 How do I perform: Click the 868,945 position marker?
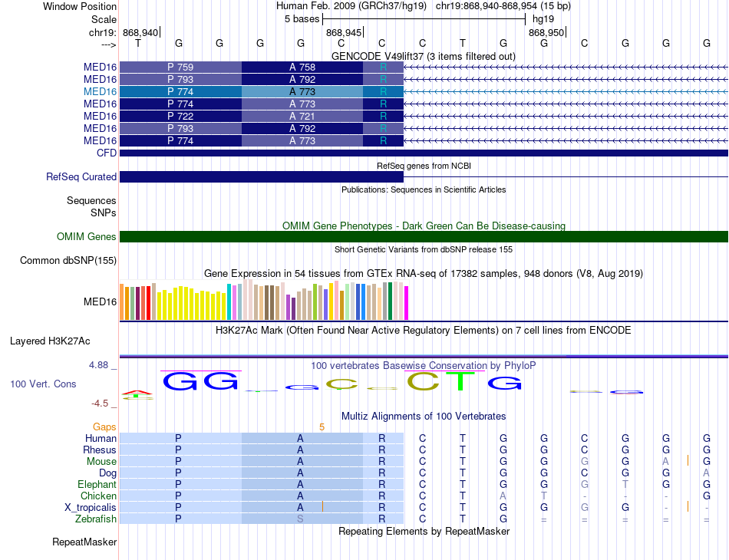pos(344,32)
